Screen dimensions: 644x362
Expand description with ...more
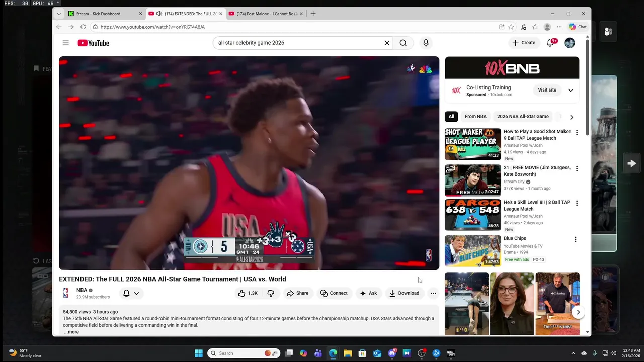point(71,332)
